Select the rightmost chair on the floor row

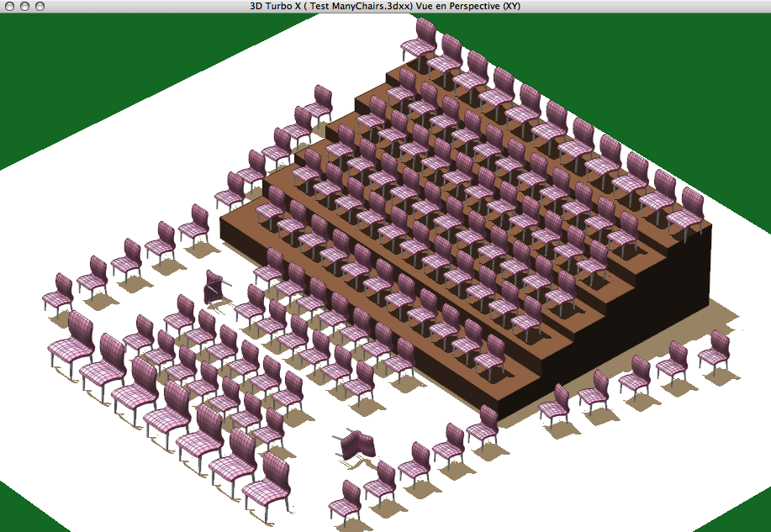715,352
